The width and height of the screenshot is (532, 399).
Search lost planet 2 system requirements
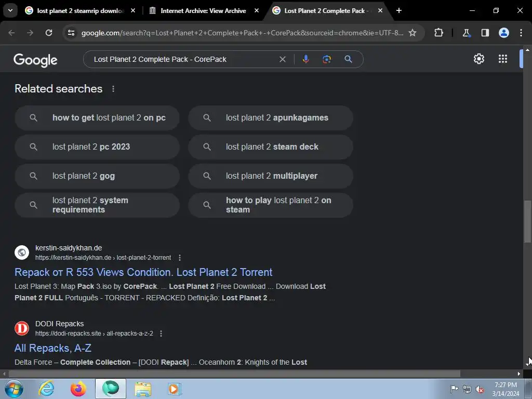point(97,205)
